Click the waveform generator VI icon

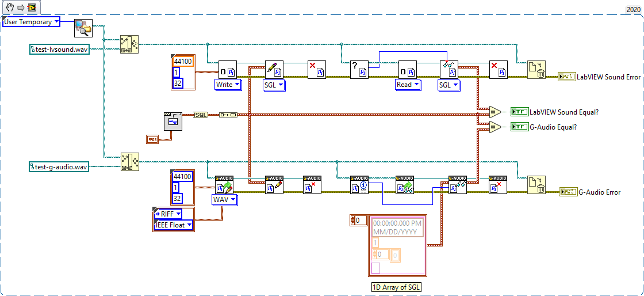(172, 122)
